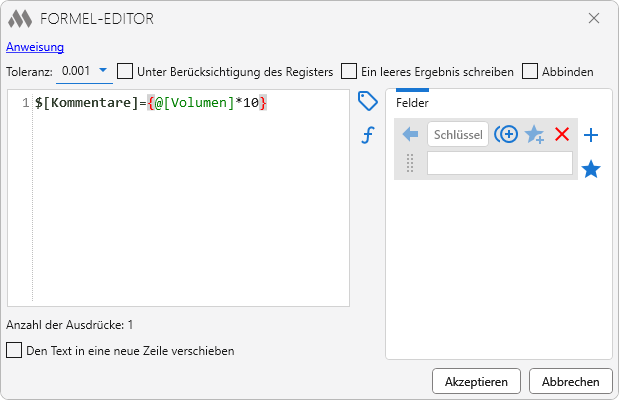
Task: Click the tag icon beside the formula editor
Action: click(368, 101)
